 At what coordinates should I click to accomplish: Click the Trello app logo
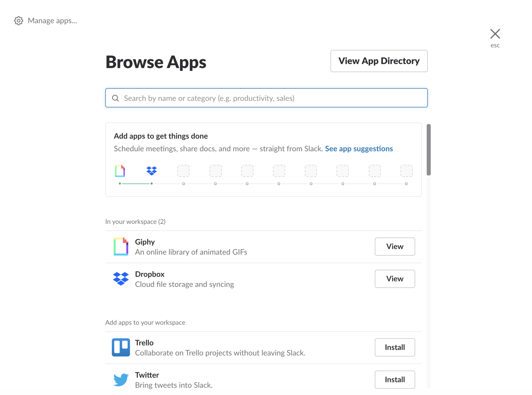pos(121,347)
